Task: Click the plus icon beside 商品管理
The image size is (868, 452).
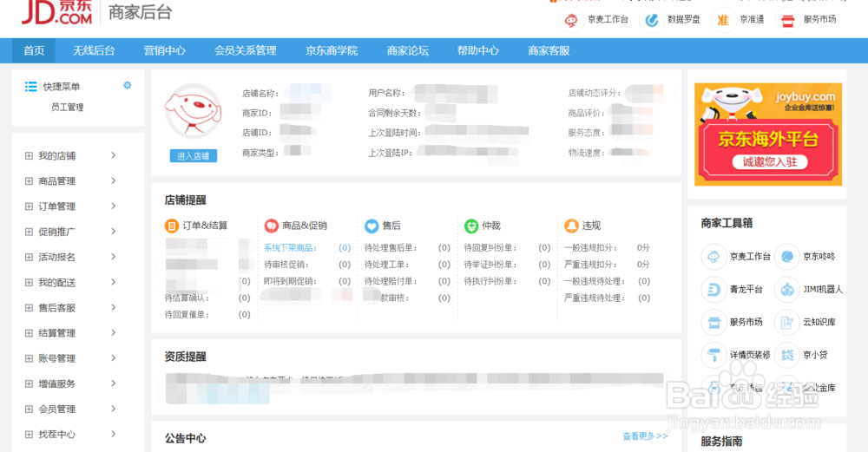Action: point(29,181)
